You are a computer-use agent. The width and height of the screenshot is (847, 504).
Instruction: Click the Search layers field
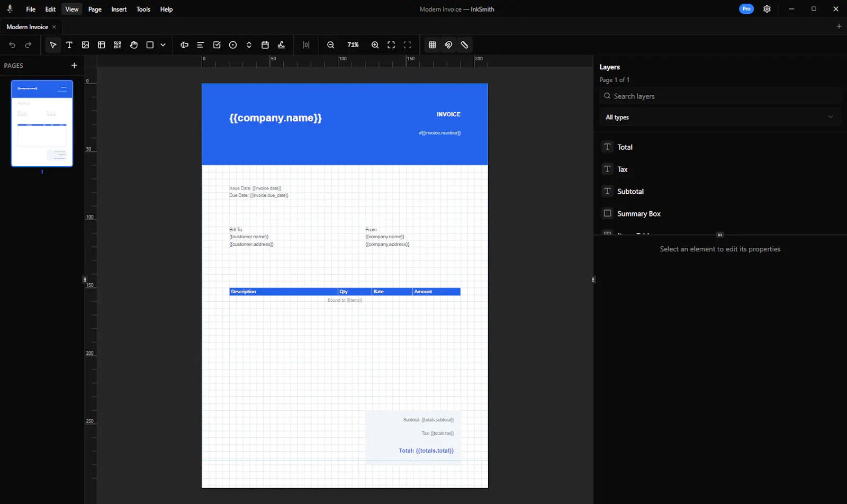(720, 96)
